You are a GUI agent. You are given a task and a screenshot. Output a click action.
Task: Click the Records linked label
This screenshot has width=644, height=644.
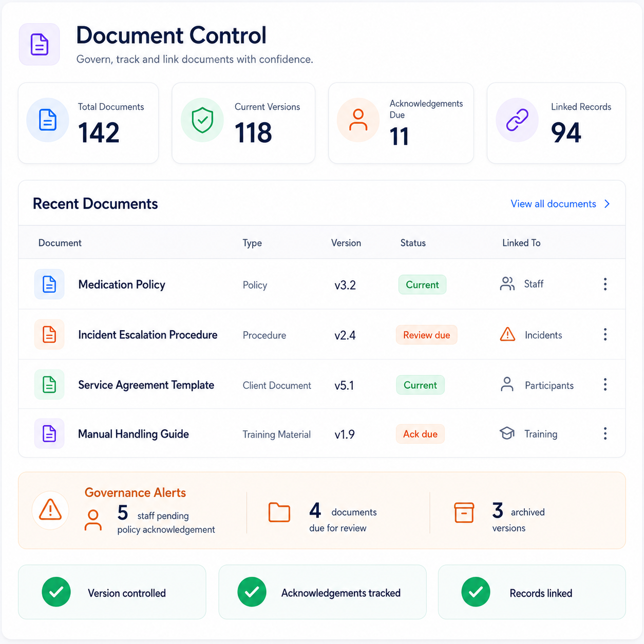click(541, 593)
